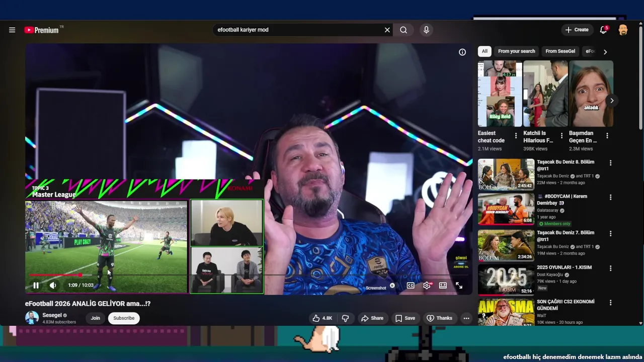Viewport: 644px width, 362px height.
Task: Send Thanks to creator
Action: click(439, 318)
